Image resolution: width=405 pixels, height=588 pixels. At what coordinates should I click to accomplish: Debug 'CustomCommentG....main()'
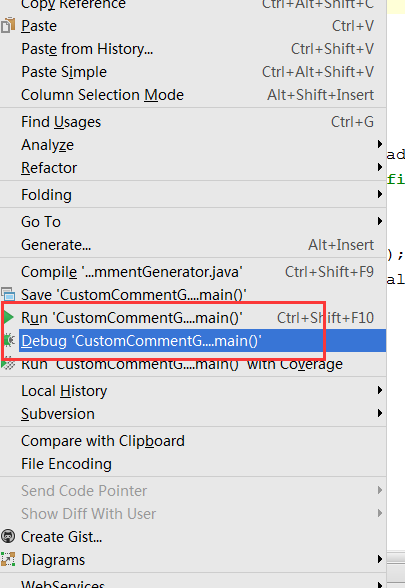click(193, 341)
